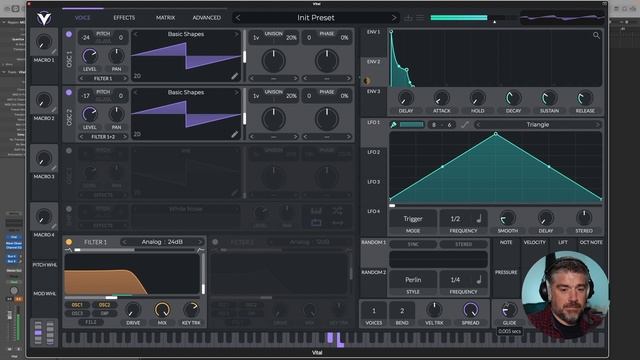Click OSC 2 wavetable edit pencil icon
The width and height of the screenshot is (640, 360).
pos(234,134)
